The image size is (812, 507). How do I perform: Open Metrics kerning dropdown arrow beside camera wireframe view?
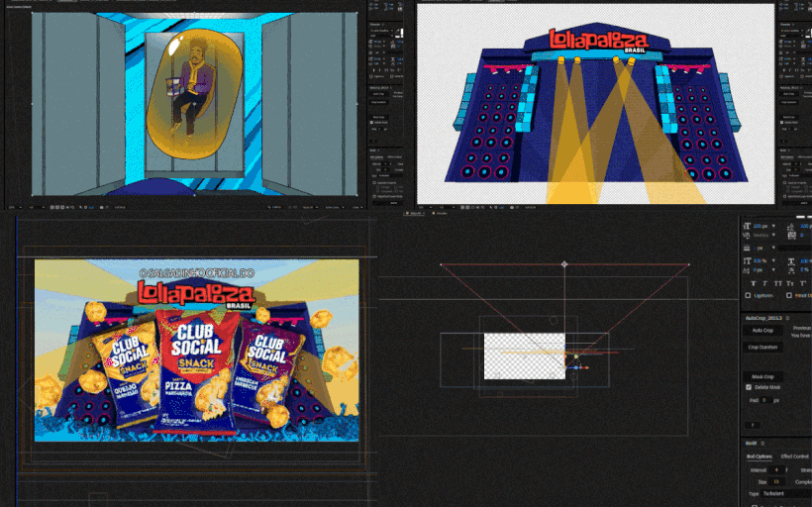click(773, 235)
